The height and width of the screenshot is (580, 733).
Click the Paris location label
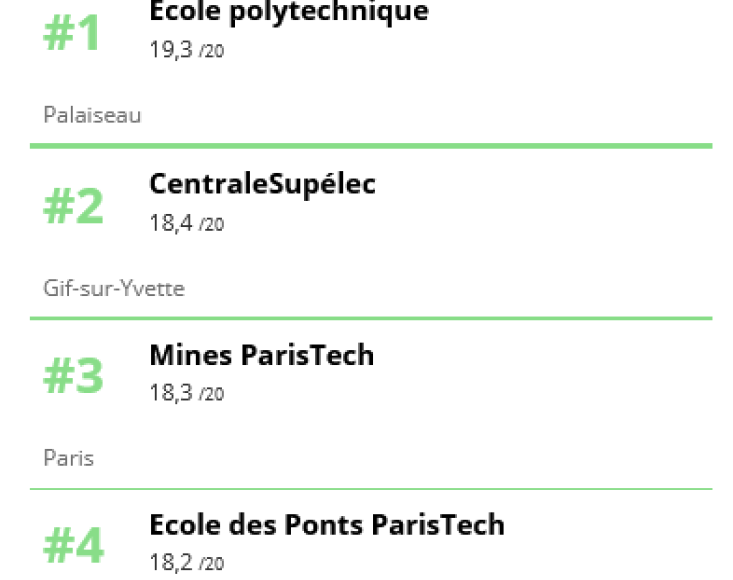(x=69, y=458)
